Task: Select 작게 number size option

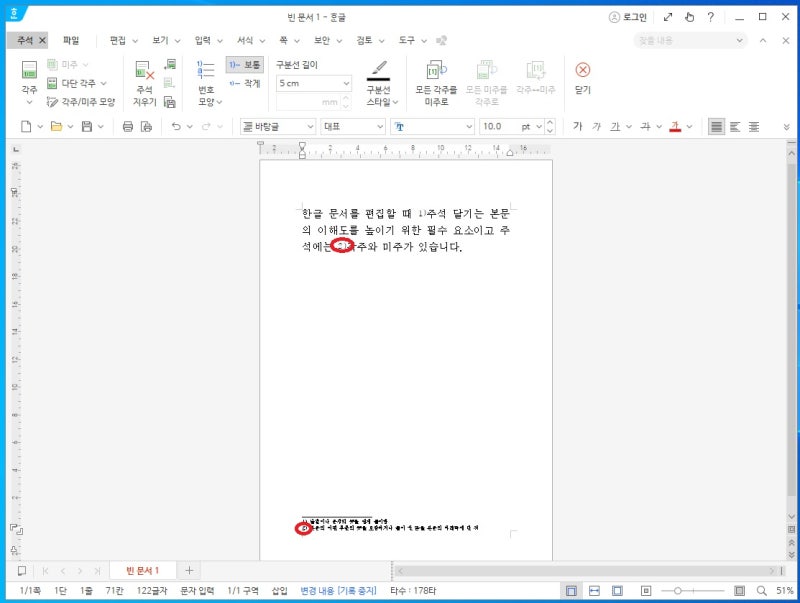Action: tap(245, 83)
